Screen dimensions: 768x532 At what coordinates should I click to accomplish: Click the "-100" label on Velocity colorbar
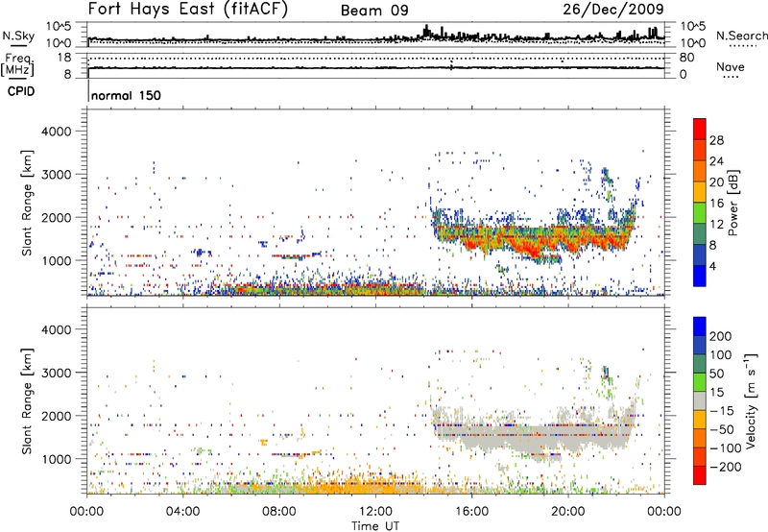(x=726, y=447)
